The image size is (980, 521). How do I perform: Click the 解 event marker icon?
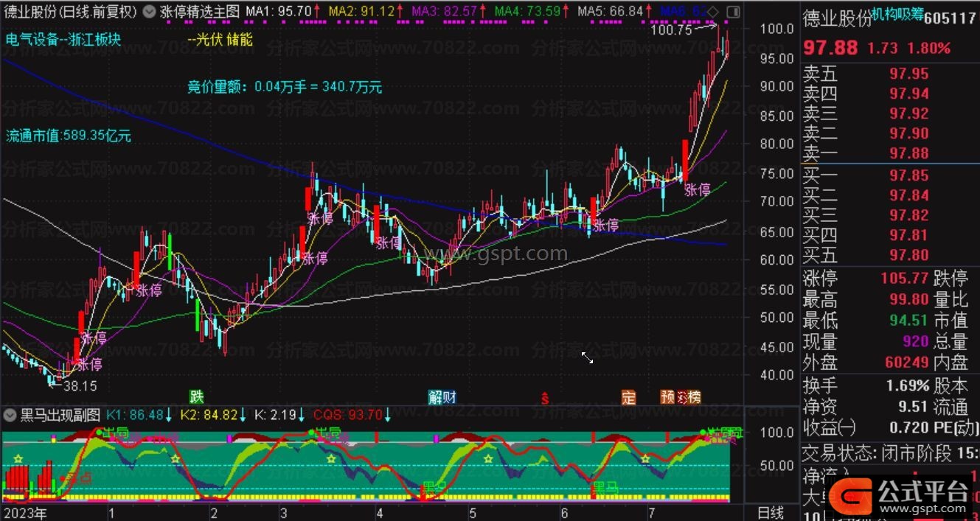click(436, 397)
